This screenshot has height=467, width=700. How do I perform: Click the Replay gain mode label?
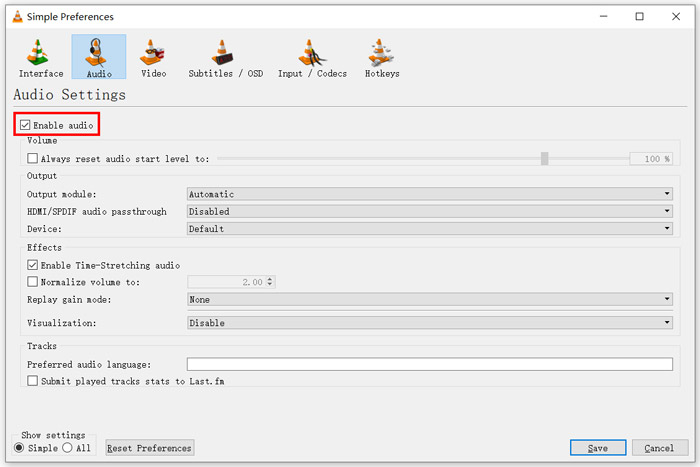click(x=69, y=300)
